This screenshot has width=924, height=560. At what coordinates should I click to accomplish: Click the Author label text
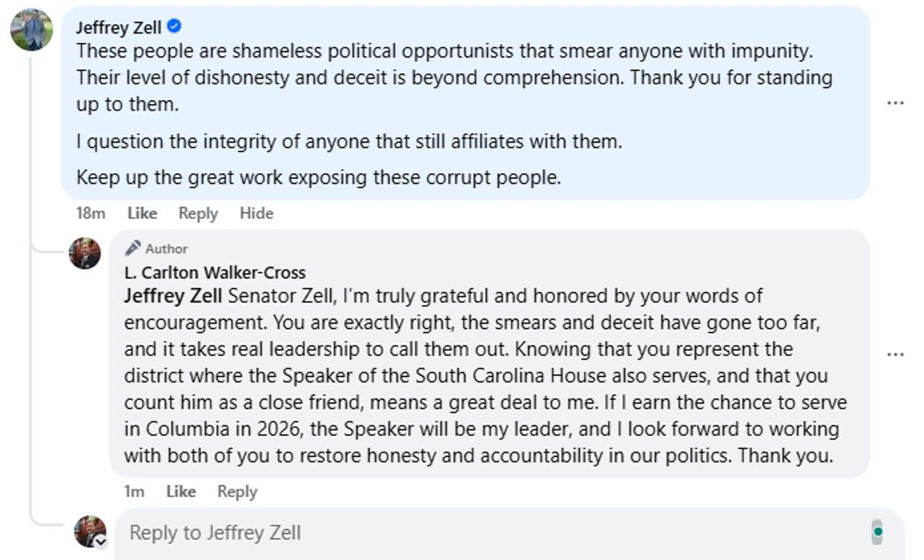coord(167,249)
